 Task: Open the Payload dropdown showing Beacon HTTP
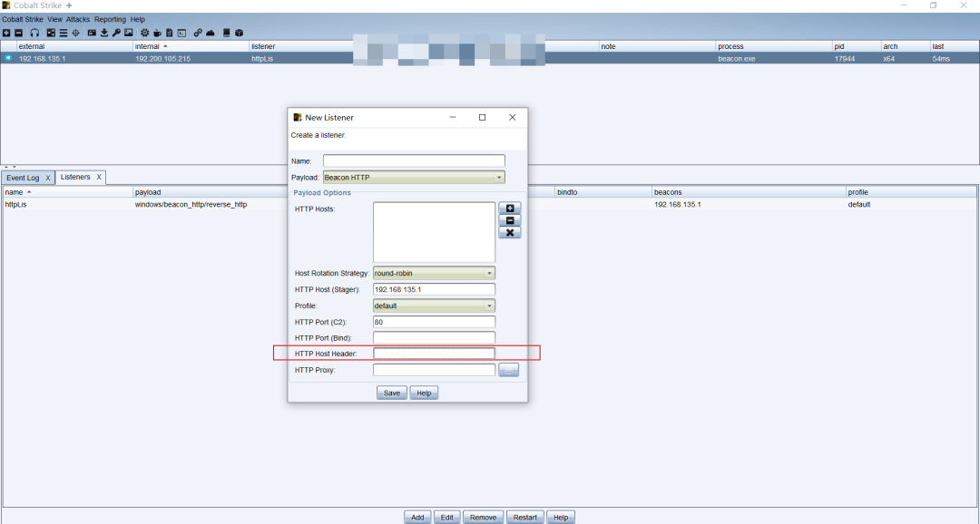click(x=414, y=178)
